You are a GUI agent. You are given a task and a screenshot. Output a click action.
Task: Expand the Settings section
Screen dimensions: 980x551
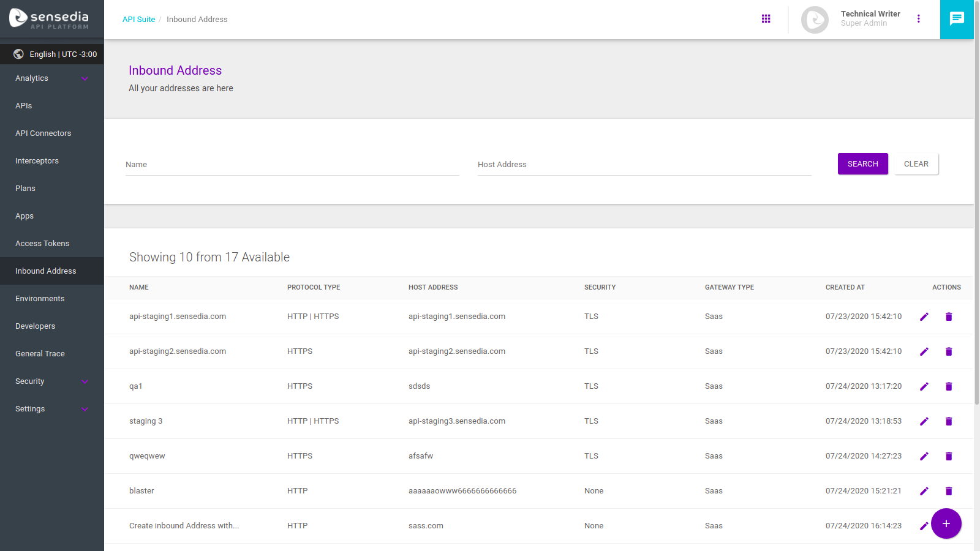pos(51,408)
